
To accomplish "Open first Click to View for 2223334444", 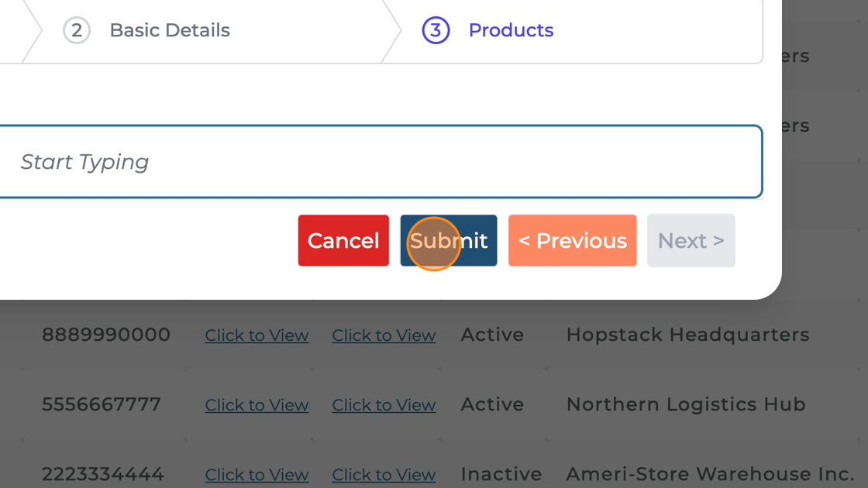I will pos(257,474).
